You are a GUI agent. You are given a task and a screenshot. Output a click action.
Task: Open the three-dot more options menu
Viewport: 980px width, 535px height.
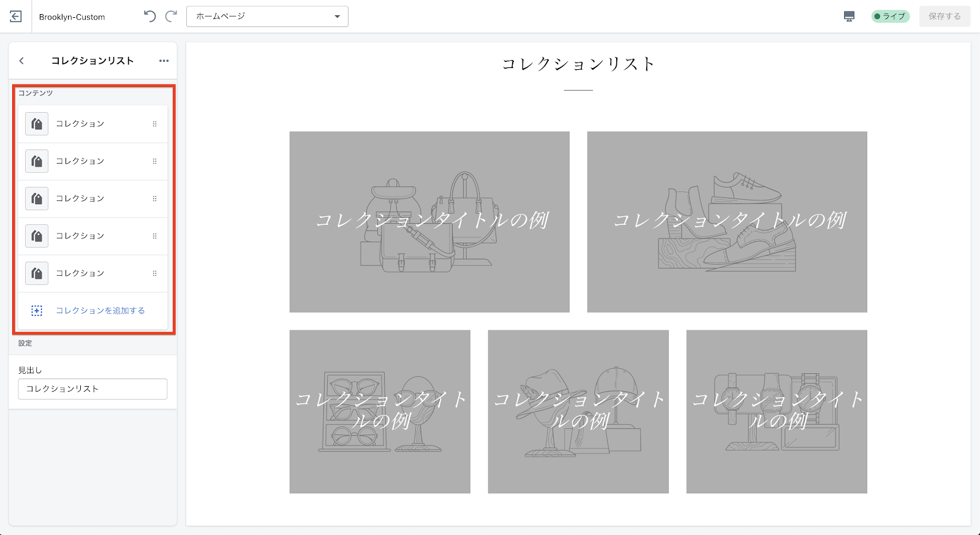[x=164, y=61]
